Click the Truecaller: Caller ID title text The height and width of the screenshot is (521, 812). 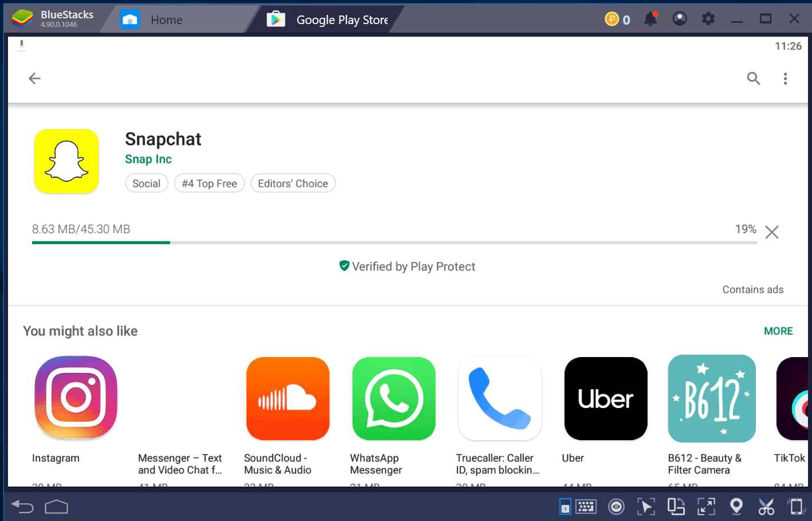click(498, 464)
